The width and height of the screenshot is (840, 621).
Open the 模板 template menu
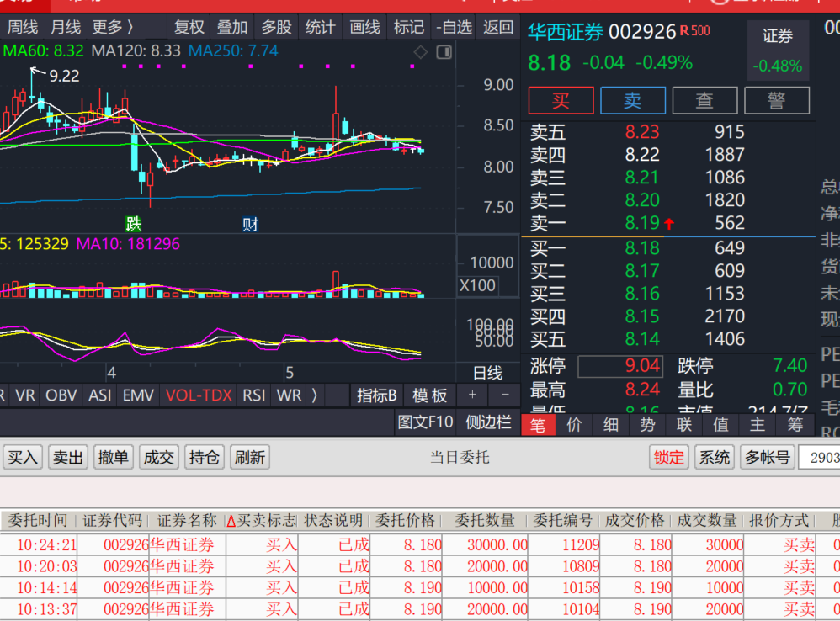click(429, 395)
